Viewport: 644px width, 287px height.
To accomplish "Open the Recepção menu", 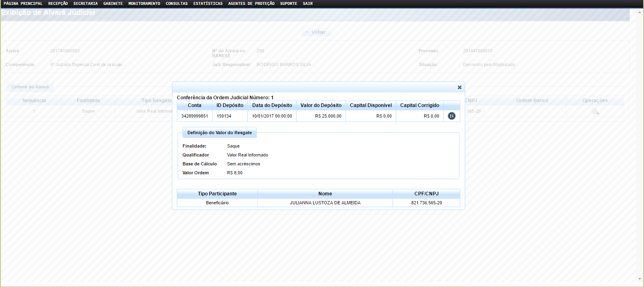I will click(x=58, y=4).
